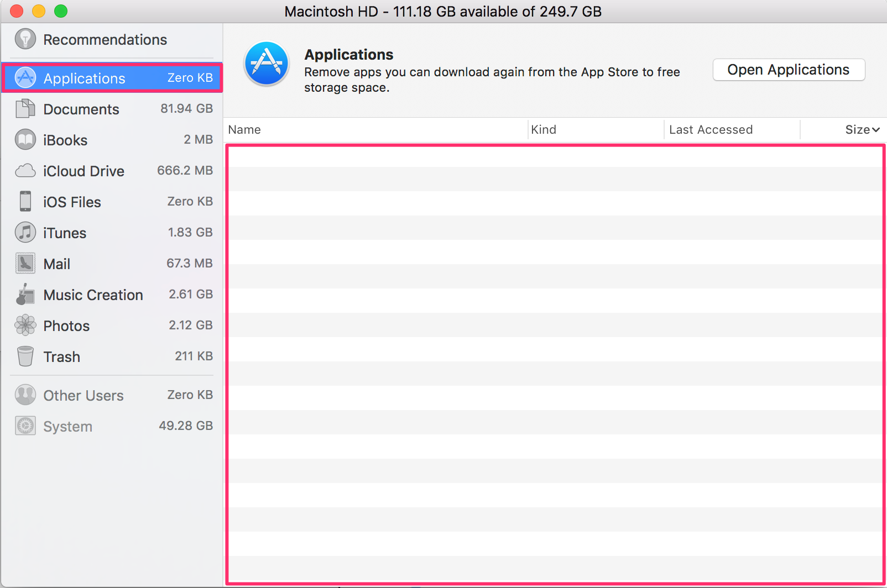
Task: Click the Trash bin icon
Action: 25,356
